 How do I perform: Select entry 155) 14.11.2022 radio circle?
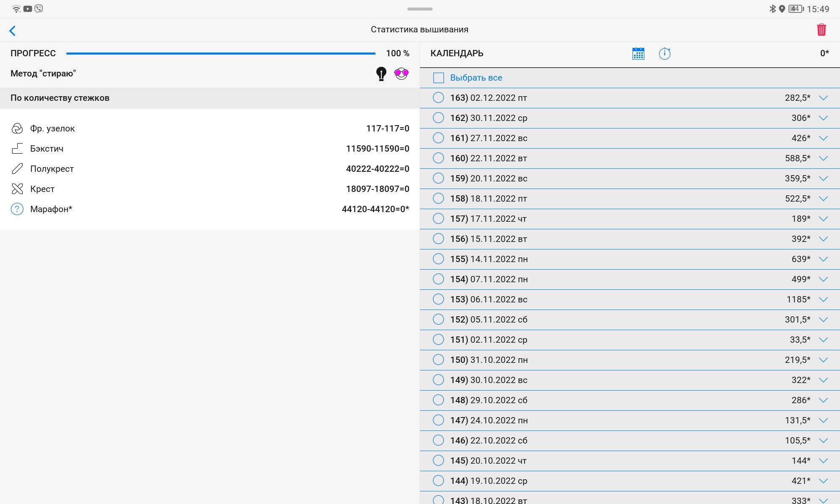(438, 259)
